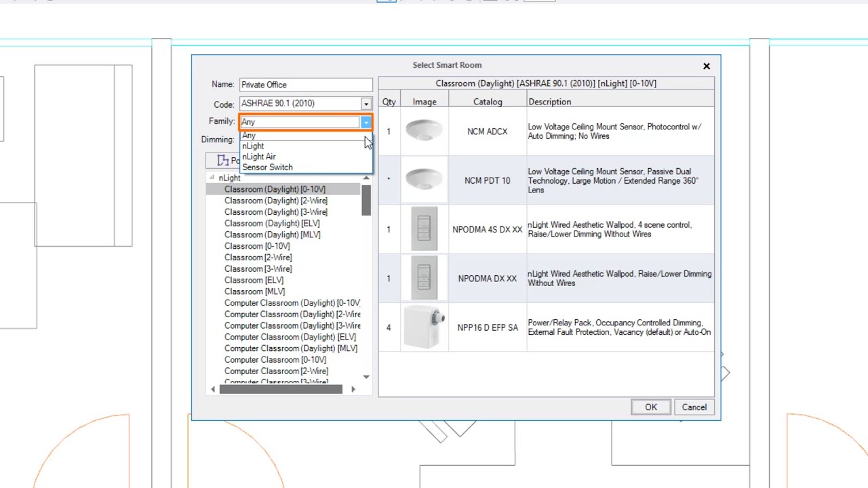Select the NPODMA 4S DX XX catalog cell
This screenshot has width=868, height=488.
point(488,230)
